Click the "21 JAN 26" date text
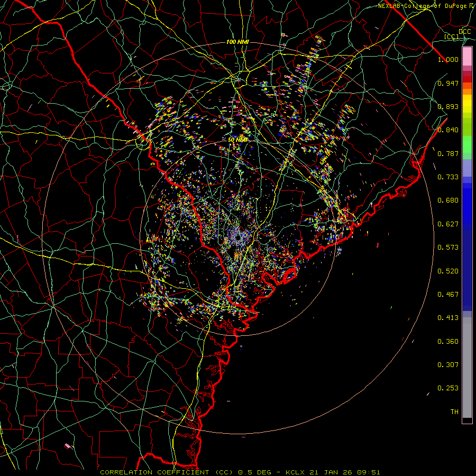The image size is (476, 476). click(x=332, y=472)
